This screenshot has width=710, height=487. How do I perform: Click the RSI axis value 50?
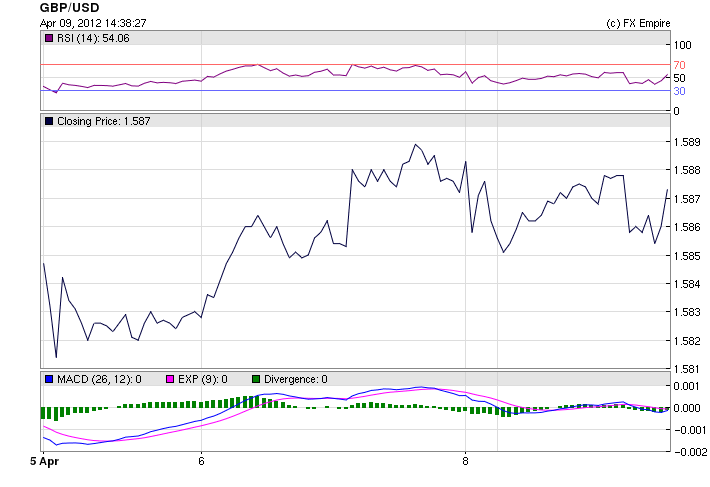click(x=679, y=78)
